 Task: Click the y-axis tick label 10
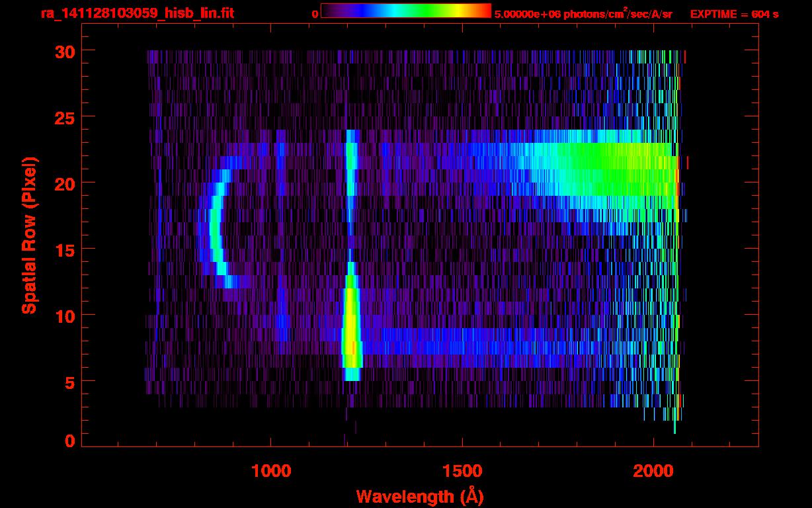[x=65, y=316]
